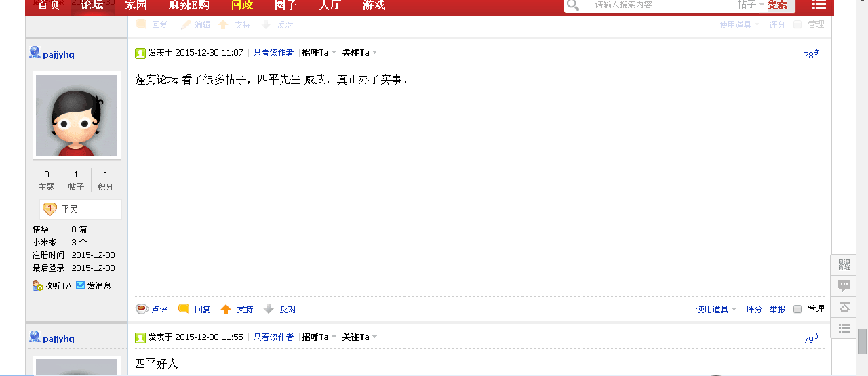The height and width of the screenshot is (376, 868).
Task: Click the back-to-top arrow icon
Action: point(844,307)
